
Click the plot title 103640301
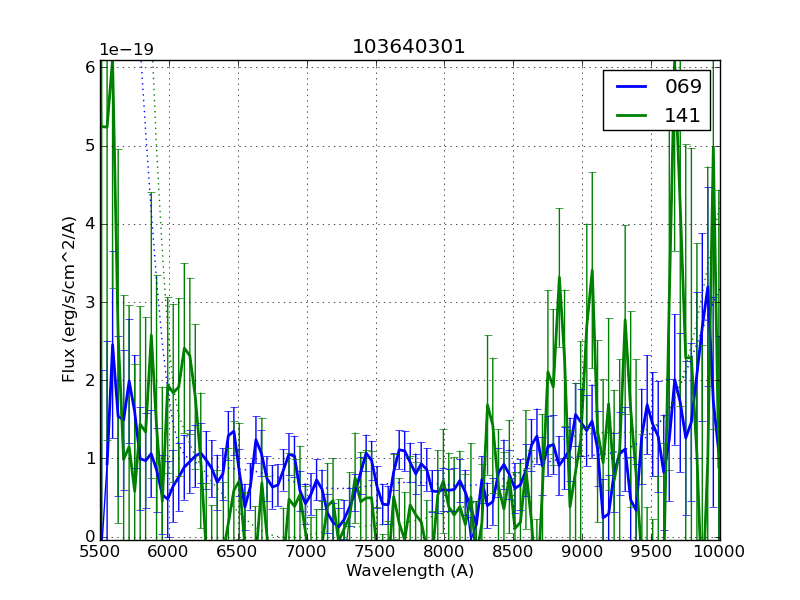409,47
